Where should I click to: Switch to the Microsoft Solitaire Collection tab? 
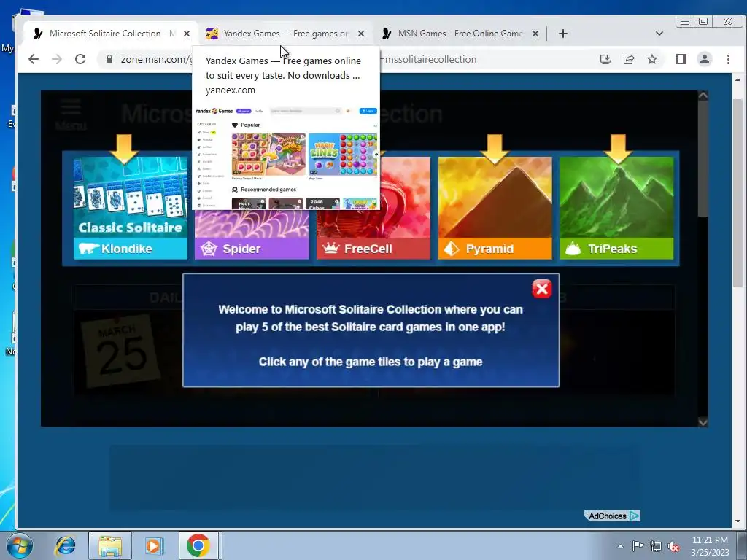click(x=111, y=34)
